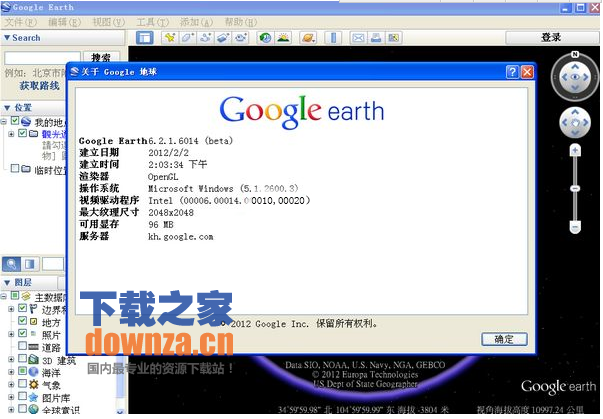The width and height of the screenshot is (603, 419).
Task: Open the 编辑(E) menu
Action: pyautogui.click(x=64, y=22)
